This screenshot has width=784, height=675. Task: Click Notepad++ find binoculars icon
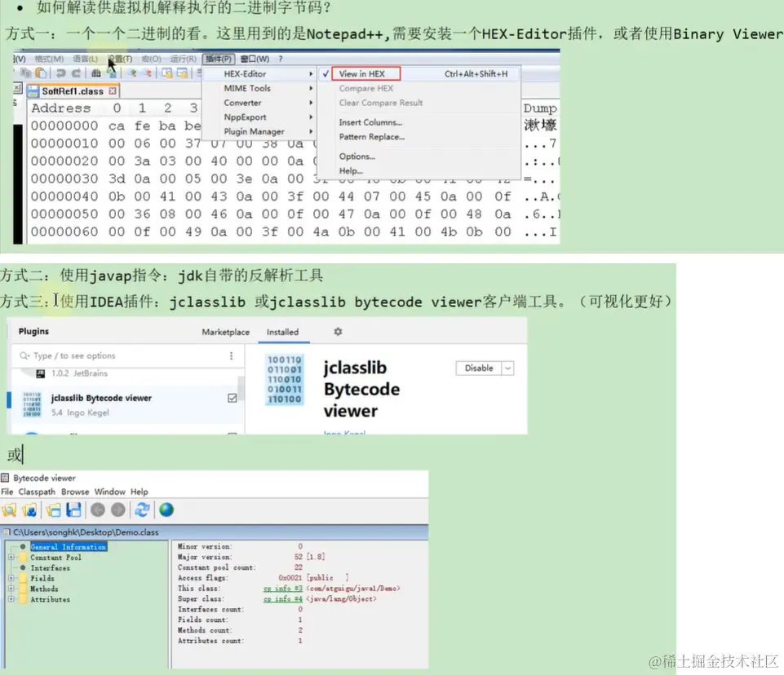point(96,73)
